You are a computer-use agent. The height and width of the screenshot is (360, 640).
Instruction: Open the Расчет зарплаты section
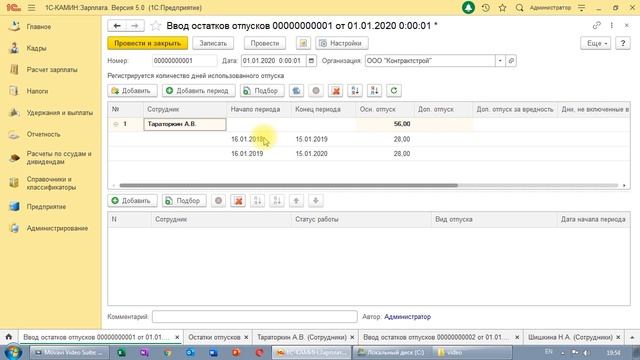click(52, 70)
